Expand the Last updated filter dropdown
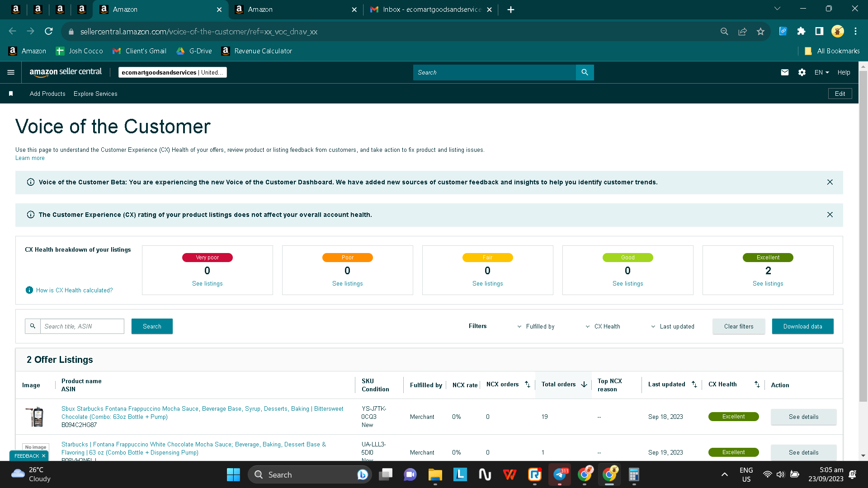 [672, 326]
